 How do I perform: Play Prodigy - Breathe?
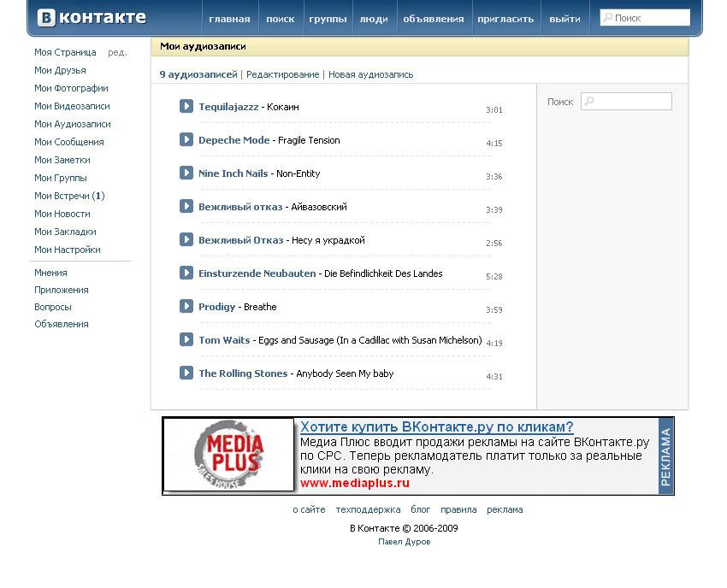pos(186,306)
